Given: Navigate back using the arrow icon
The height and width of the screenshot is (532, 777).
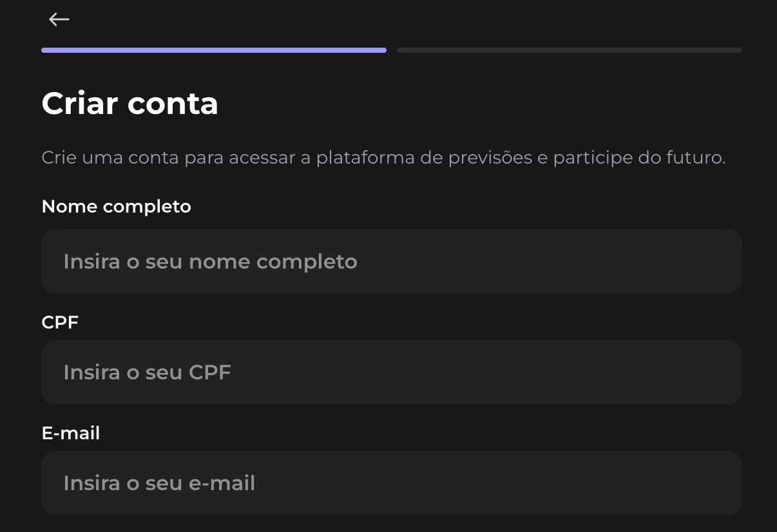Looking at the screenshot, I should point(59,19).
